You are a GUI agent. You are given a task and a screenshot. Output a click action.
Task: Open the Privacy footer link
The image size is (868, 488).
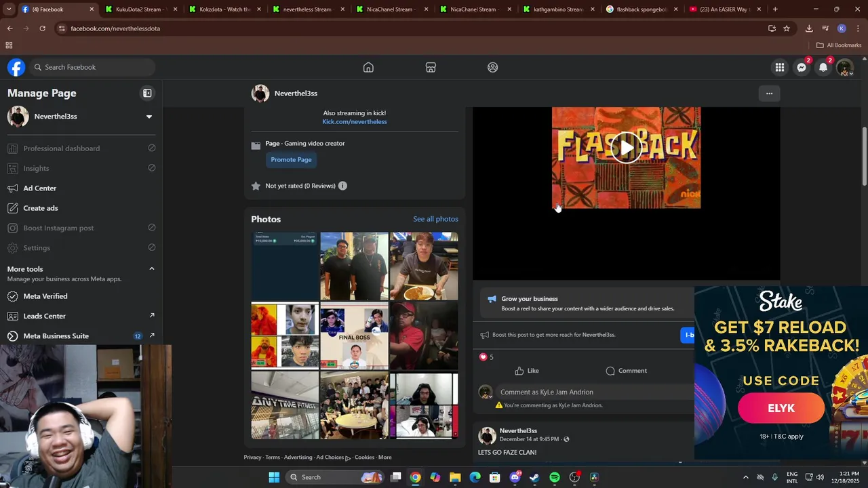click(x=252, y=457)
